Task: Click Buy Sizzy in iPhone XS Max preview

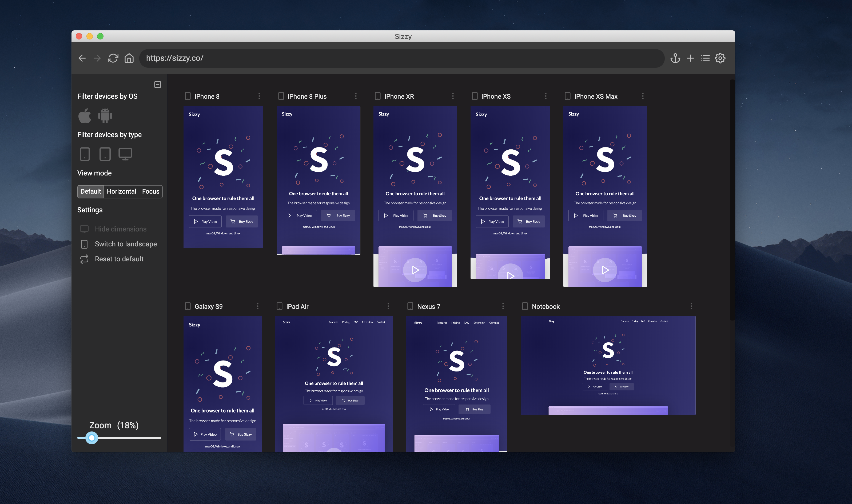Action: coord(625,216)
